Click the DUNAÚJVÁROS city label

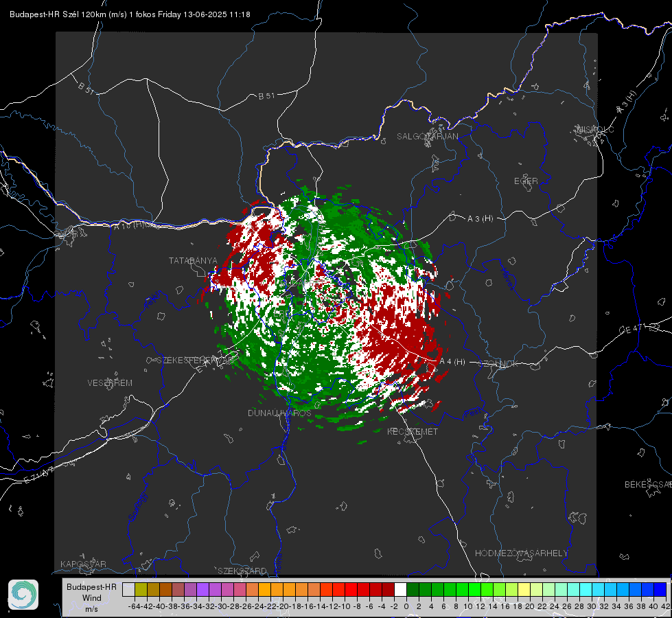(x=279, y=413)
